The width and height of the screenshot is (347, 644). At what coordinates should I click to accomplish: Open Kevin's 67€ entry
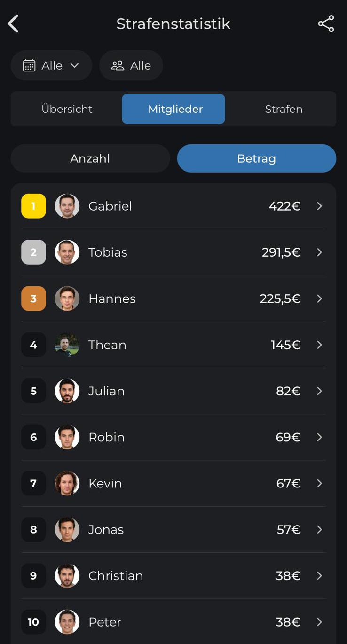tap(173, 483)
